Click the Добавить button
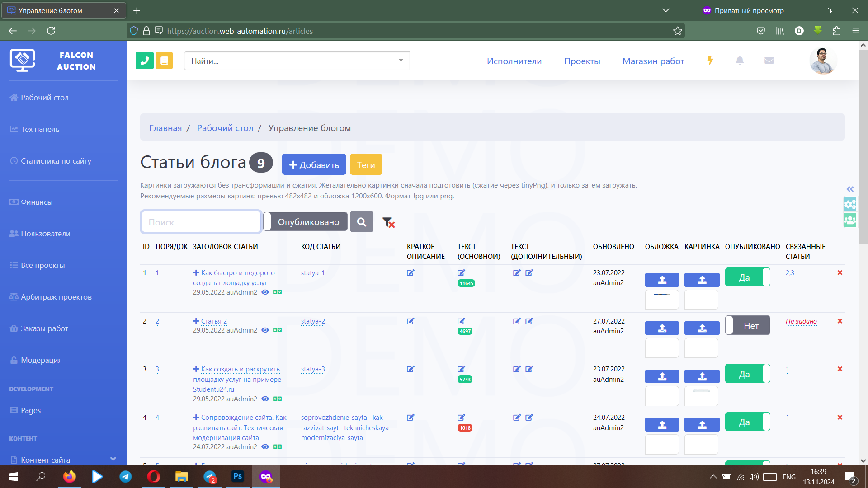868x488 pixels. (314, 164)
